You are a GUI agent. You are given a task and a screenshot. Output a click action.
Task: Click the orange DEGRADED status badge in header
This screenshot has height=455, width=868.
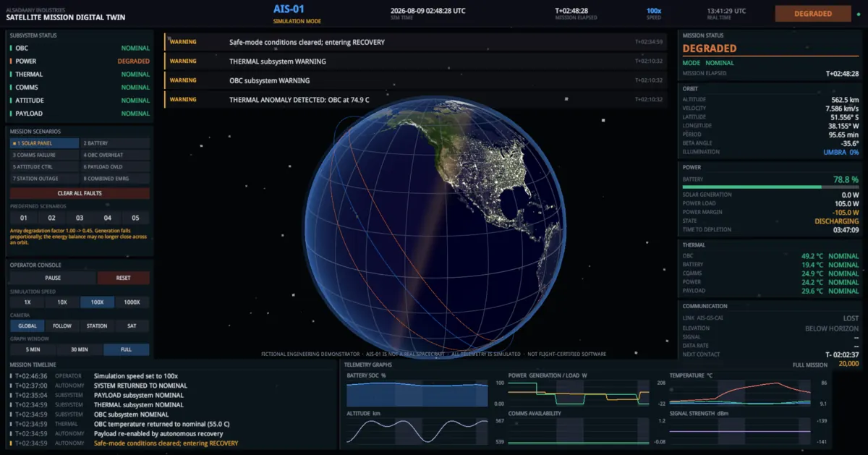(813, 13)
